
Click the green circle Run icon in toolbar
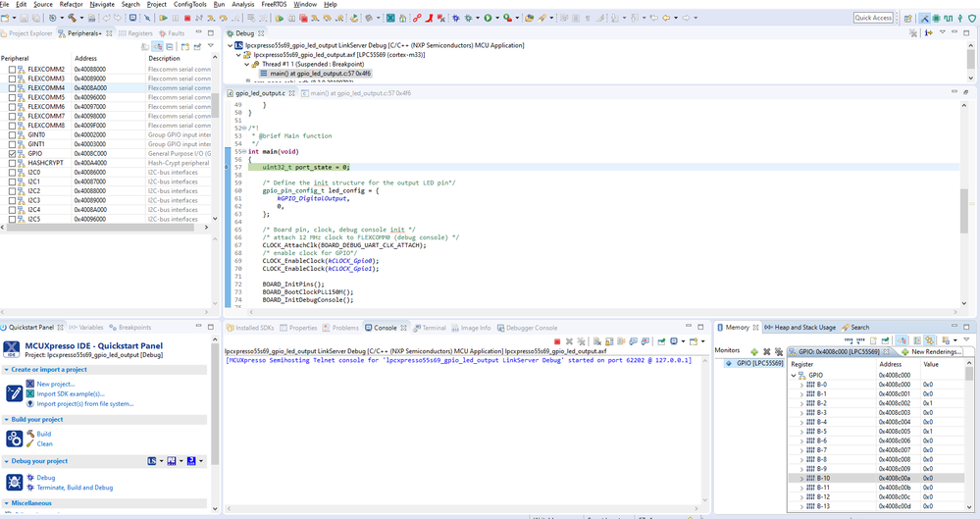coord(488,18)
